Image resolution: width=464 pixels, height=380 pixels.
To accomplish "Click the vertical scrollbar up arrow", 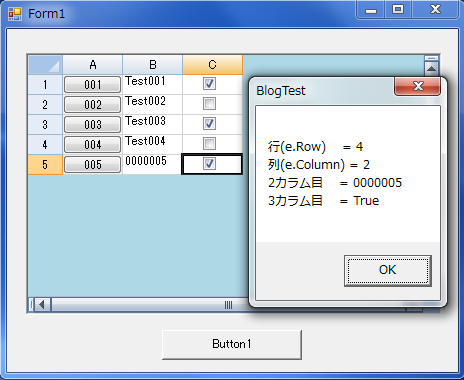I will coord(431,69).
